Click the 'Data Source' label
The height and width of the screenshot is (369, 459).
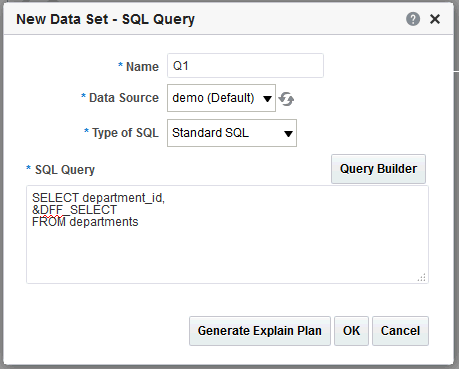(x=124, y=98)
